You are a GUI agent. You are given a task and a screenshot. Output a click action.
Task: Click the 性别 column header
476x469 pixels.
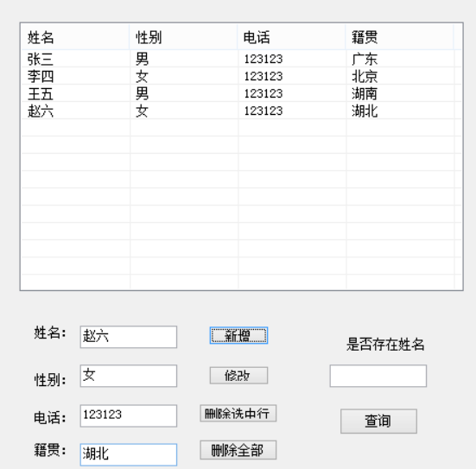tap(183, 37)
